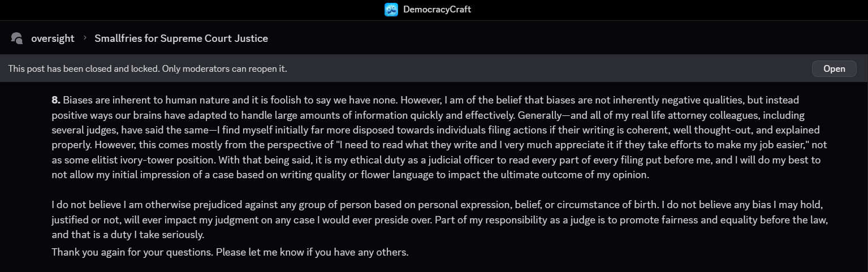Click the words that is a duty I take seriously

click(x=138, y=234)
